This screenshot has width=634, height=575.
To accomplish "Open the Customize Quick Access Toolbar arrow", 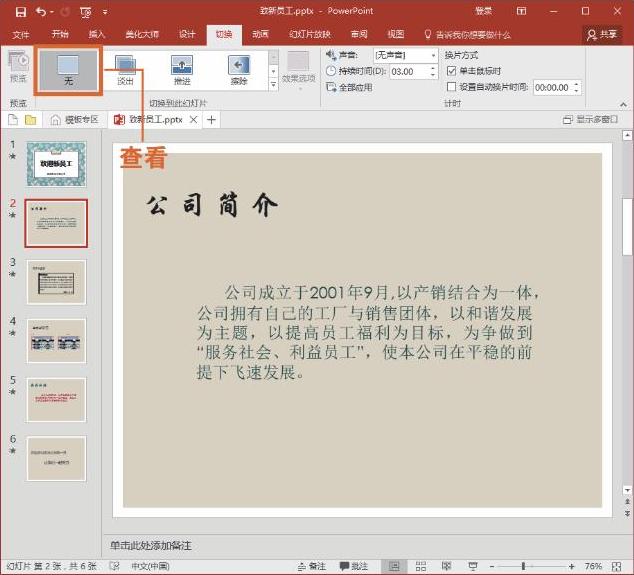I will click(x=105, y=13).
